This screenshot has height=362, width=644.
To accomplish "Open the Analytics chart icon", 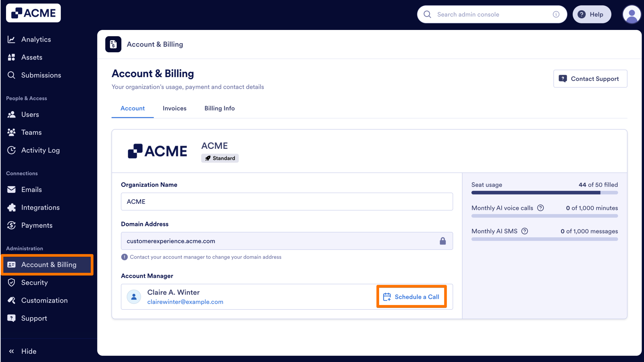I will tap(11, 39).
